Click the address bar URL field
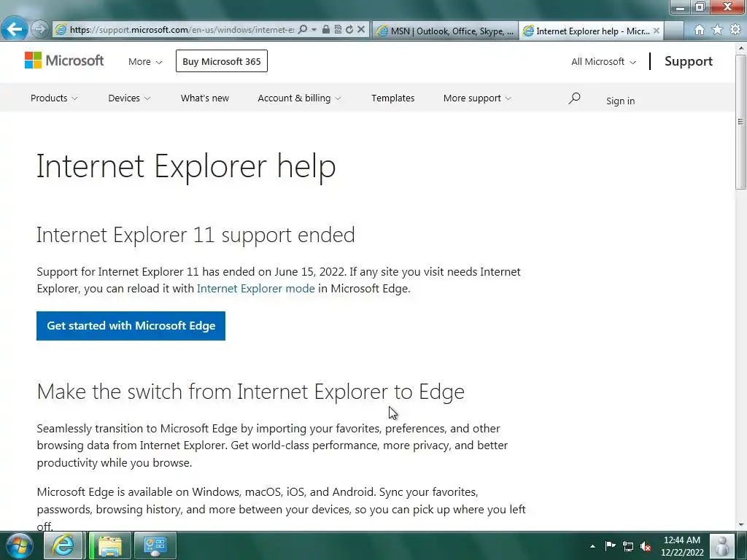 [x=182, y=29]
